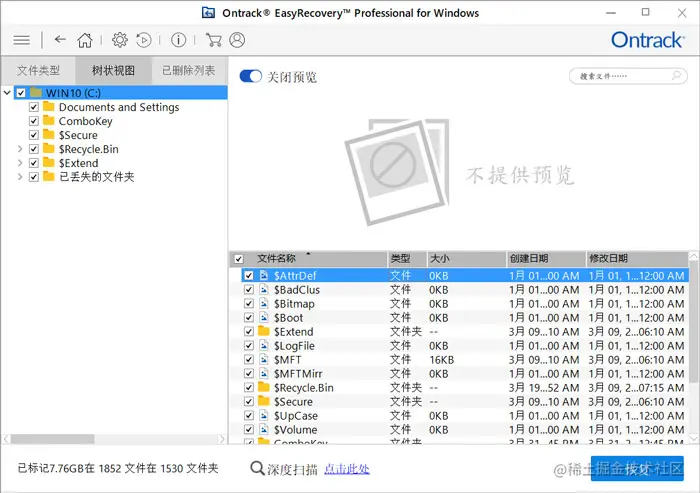
Task: Switch to the 树状视图 tab
Action: (x=113, y=70)
